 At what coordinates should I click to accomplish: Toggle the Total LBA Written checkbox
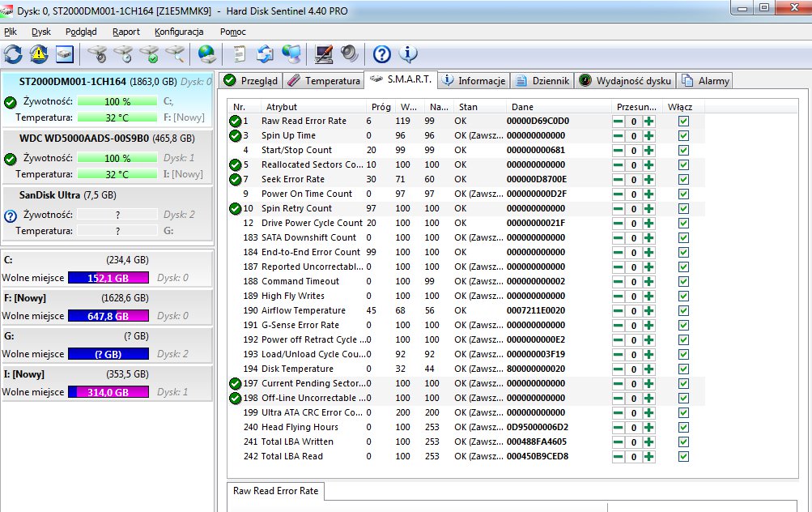[683, 442]
